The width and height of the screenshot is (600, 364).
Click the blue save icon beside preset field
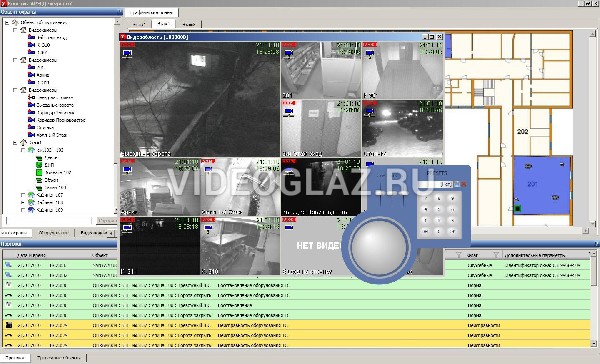457,184
